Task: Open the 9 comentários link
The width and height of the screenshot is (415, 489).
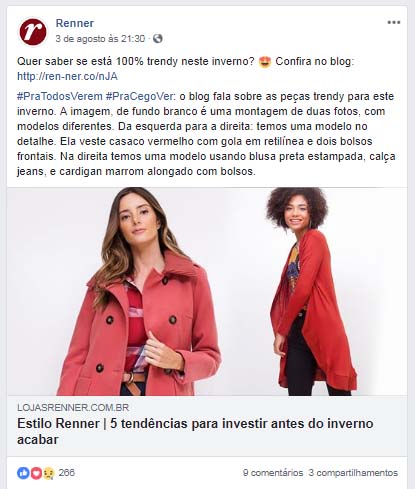Action: point(273,473)
